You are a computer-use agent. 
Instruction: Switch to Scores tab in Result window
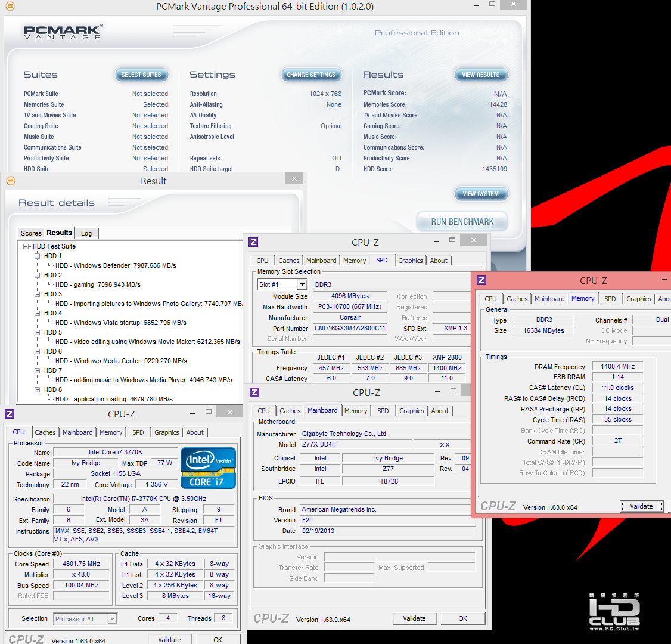click(31, 233)
